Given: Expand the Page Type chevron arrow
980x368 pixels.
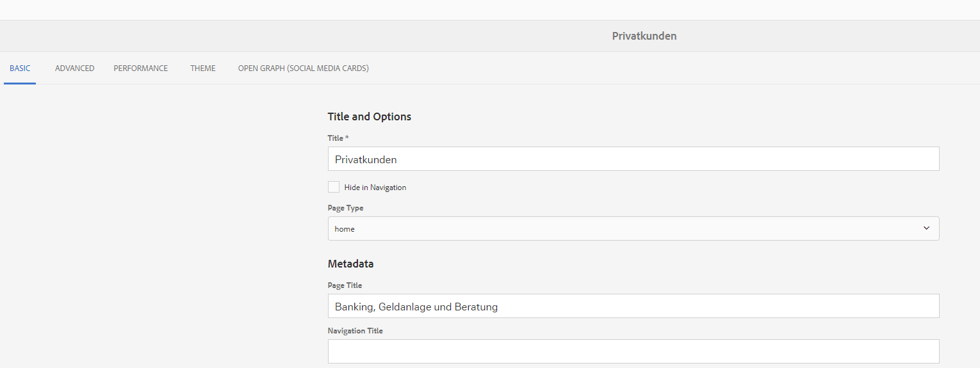Looking at the screenshot, I should click(926, 228).
